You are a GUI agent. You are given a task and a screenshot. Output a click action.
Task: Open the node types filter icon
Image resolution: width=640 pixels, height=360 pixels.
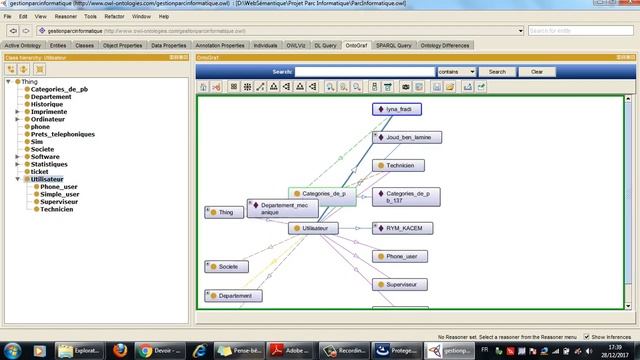pos(374,87)
